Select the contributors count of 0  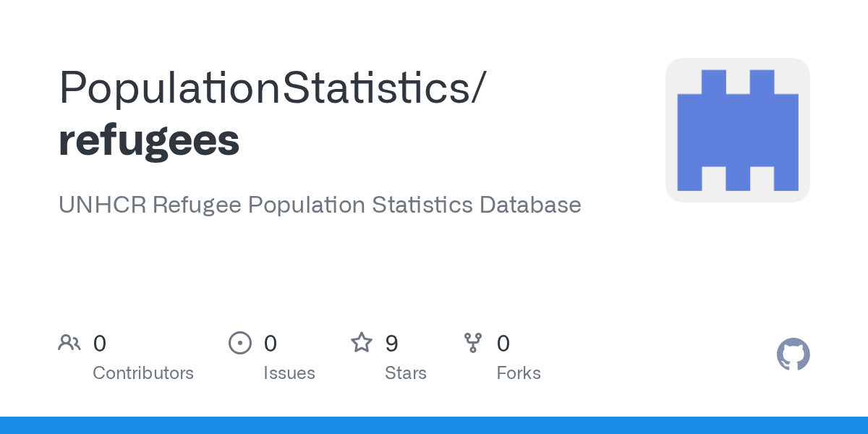click(x=100, y=343)
